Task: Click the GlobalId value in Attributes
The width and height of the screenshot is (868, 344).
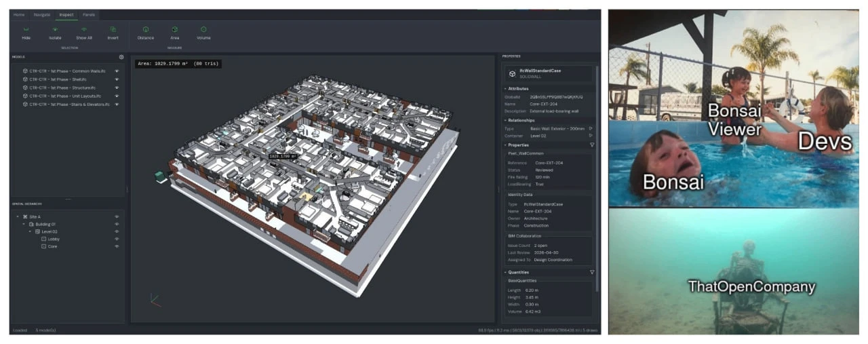Action: coord(556,96)
